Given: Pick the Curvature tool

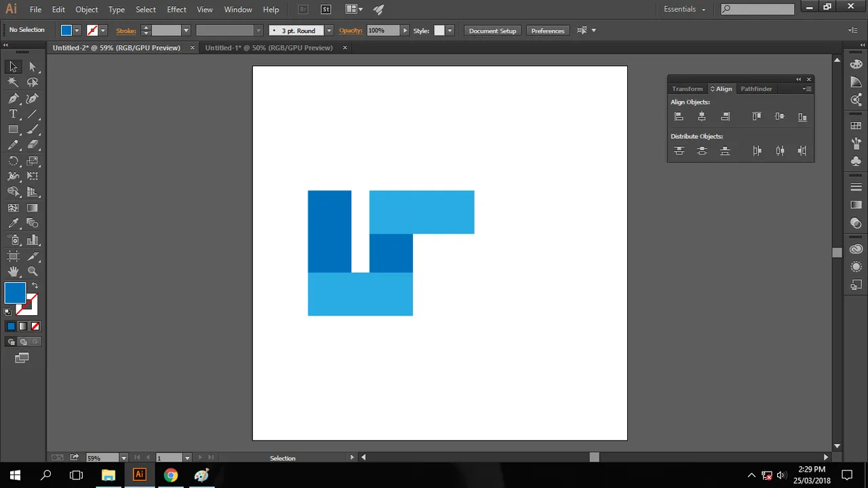Looking at the screenshot, I should click(x=33, y=98).
